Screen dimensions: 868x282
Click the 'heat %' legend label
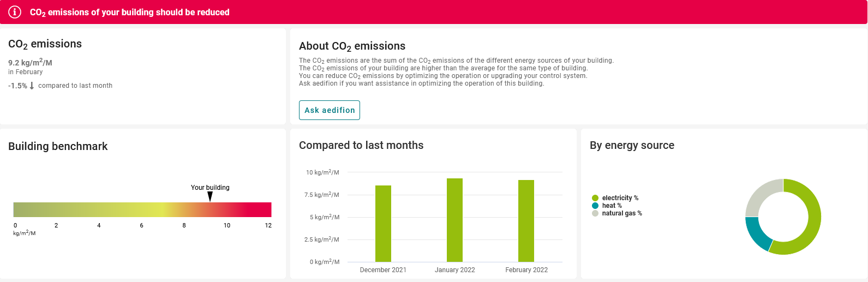pos(612,206)
